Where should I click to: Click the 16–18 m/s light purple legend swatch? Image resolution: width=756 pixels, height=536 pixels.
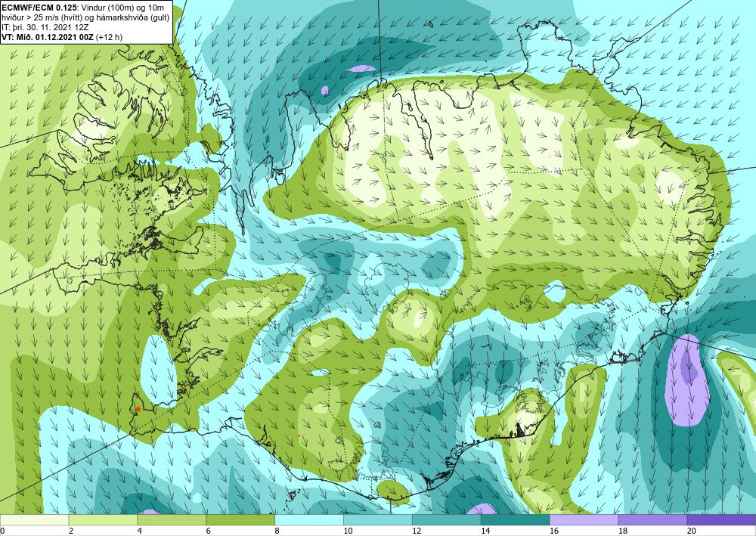[584, 520]
